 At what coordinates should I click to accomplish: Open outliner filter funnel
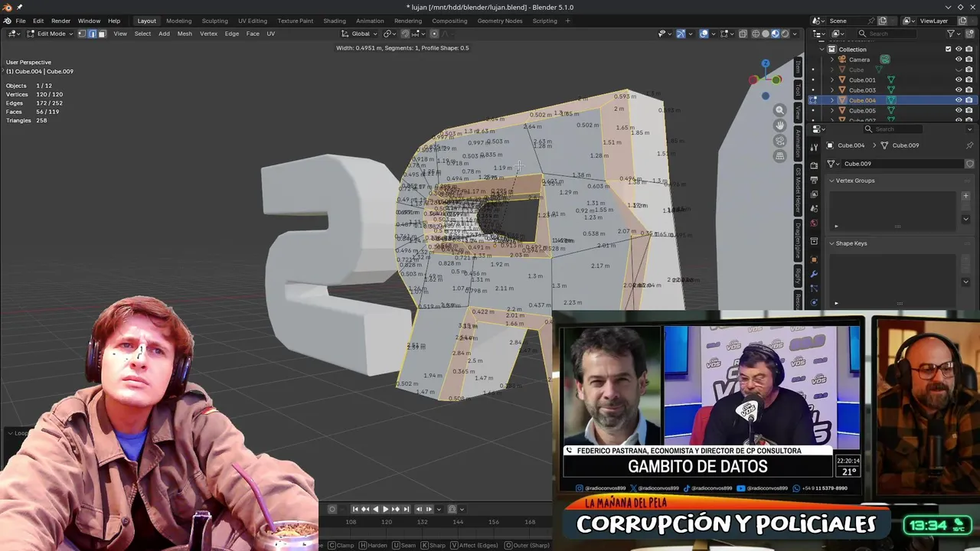click(952, 34)
